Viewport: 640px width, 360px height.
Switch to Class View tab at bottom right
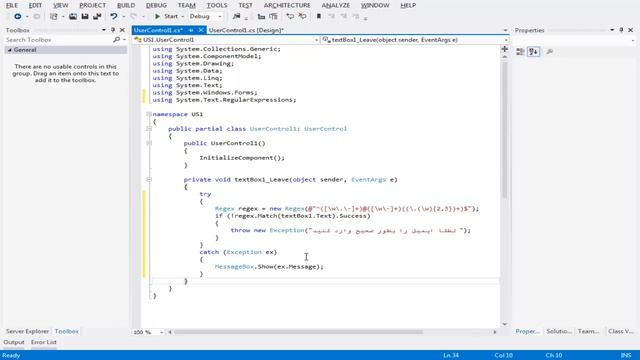point(621,331)
